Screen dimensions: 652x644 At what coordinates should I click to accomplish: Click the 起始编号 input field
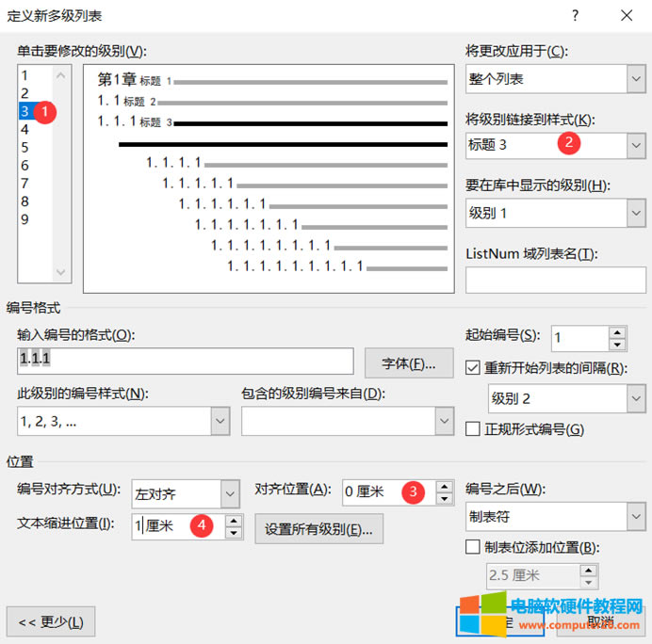(580, 339)
